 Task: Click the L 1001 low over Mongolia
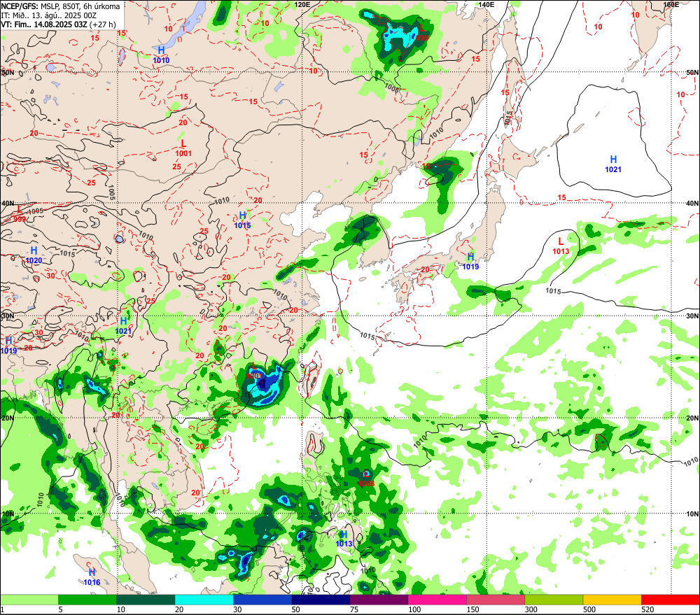click(183, 148)
